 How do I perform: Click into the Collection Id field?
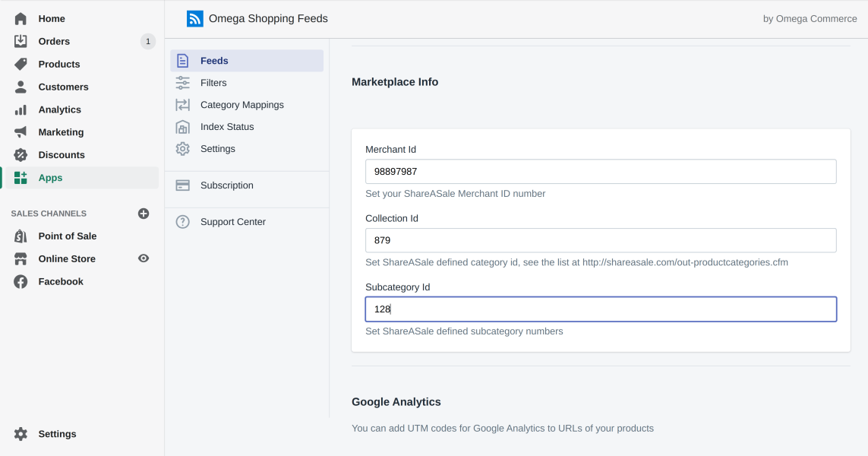coord(601,240)
